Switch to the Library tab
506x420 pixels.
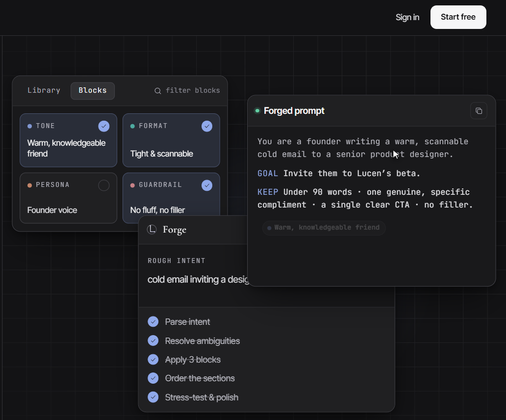point(44,90)
